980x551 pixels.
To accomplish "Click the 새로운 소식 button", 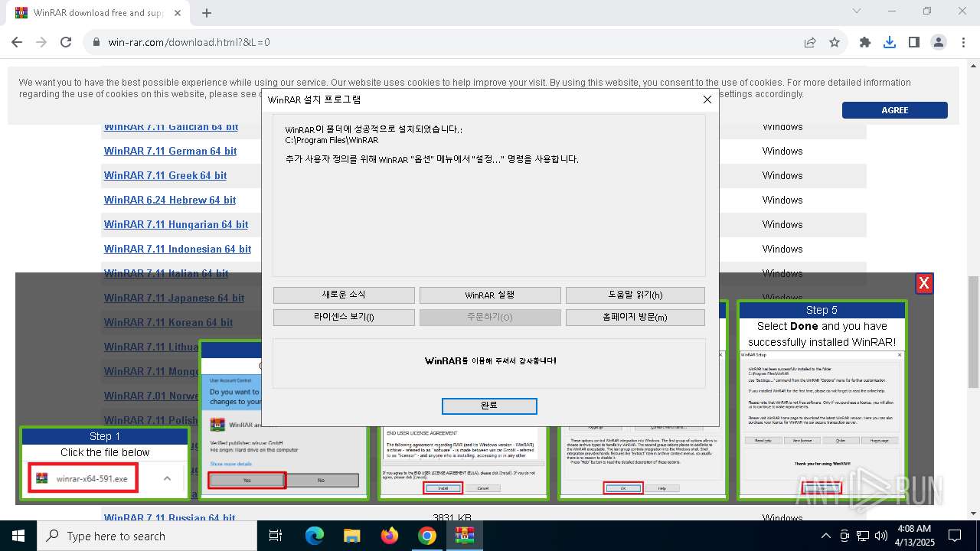I will pyautogui.click(x=344, y=295).
